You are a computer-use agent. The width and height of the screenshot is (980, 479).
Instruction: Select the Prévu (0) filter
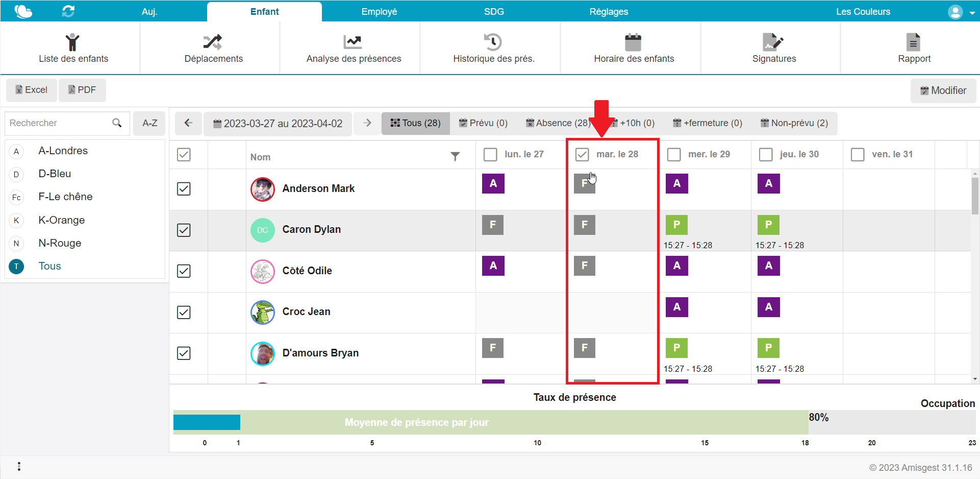[x=483, y=123]
